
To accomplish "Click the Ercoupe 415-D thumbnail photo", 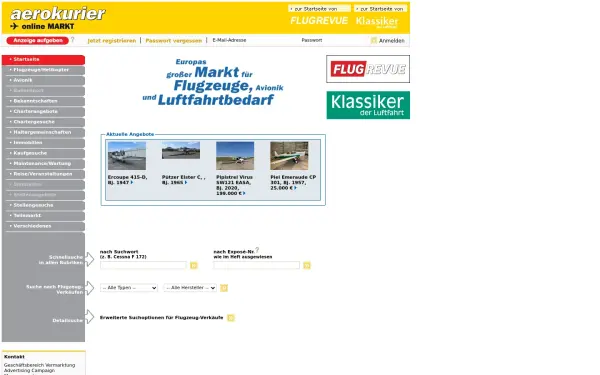I will 127,156.
